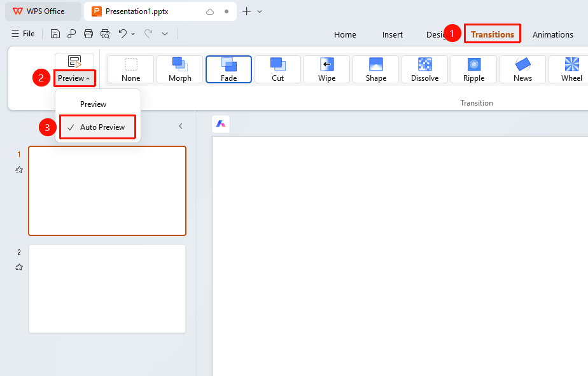
Task: Click the slide preview icon above Preview
Action: point(74,62)
